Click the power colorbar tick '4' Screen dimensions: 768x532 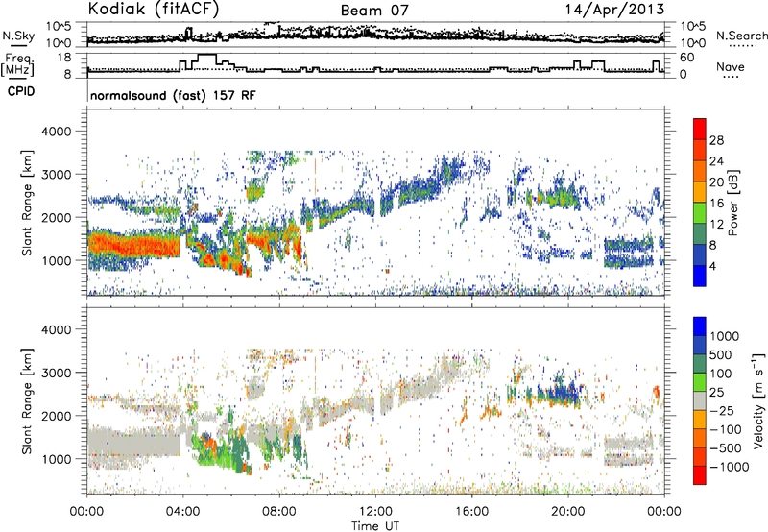(713, 266)
